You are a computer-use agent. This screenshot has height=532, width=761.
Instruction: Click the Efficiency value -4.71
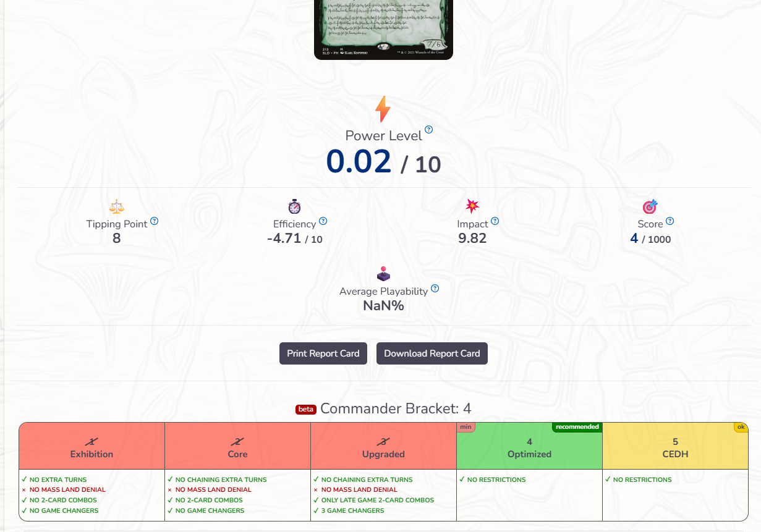(x=284, y=239)
